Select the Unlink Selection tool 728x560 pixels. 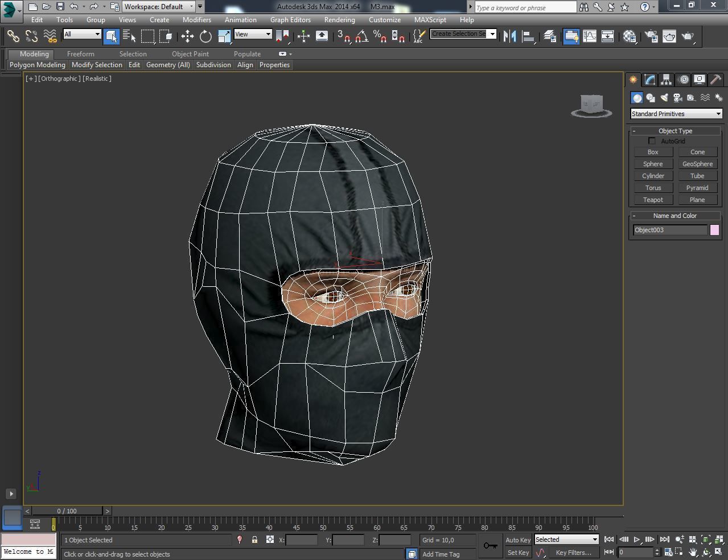click(x=31, y=36)
